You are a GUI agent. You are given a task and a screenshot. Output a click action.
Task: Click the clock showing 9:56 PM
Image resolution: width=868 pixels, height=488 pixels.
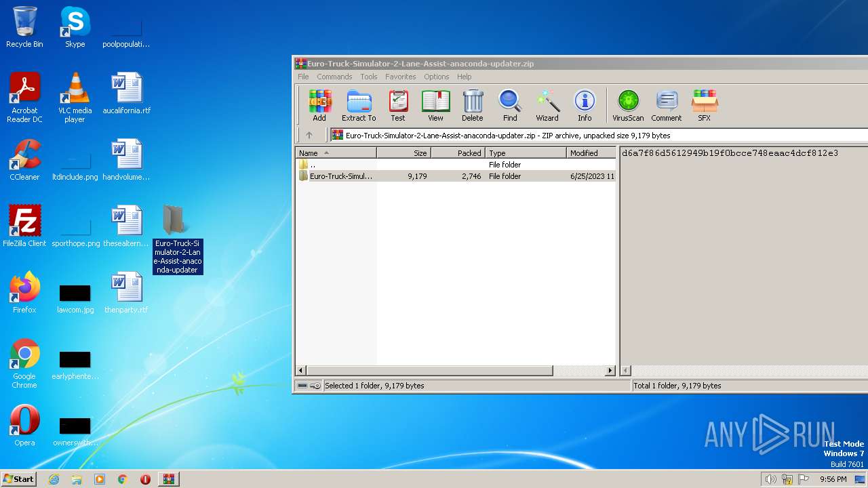click(x=833, y=479)
